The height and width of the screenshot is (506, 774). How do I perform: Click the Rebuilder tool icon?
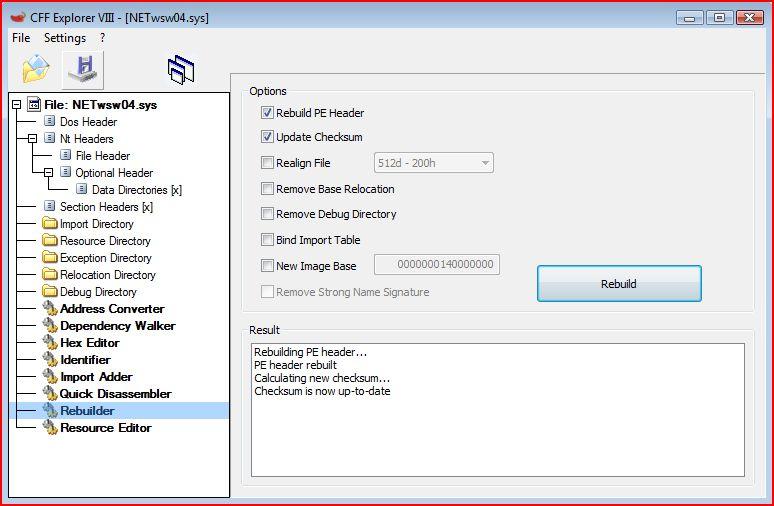[50, 410]
